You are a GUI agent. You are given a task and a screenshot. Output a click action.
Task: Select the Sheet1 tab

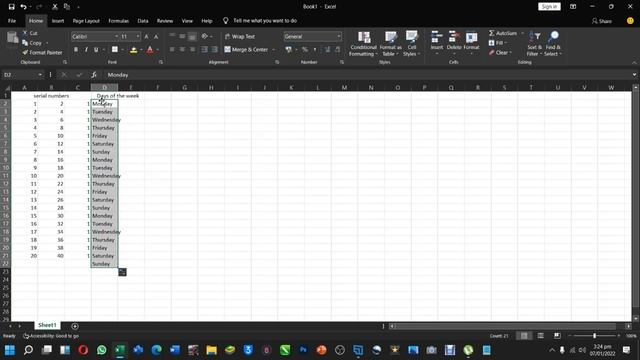click(47, 325)
